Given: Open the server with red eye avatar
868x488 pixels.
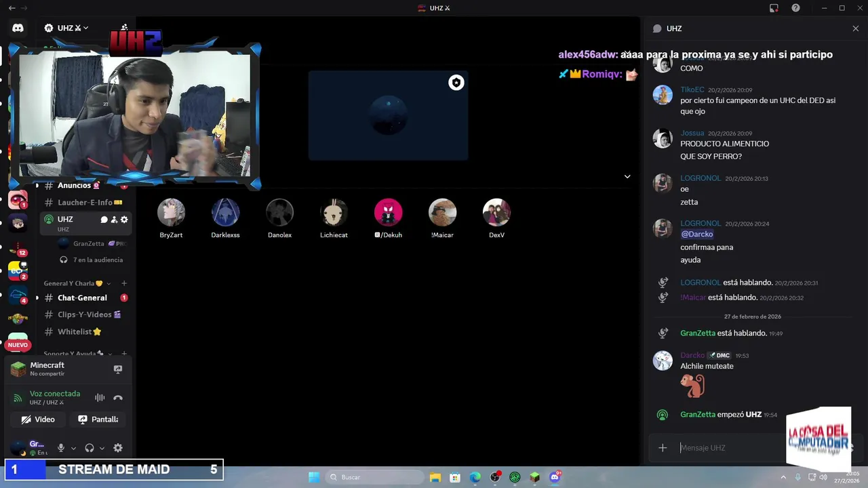Looking at the screenshot, I should click(18, 199).
